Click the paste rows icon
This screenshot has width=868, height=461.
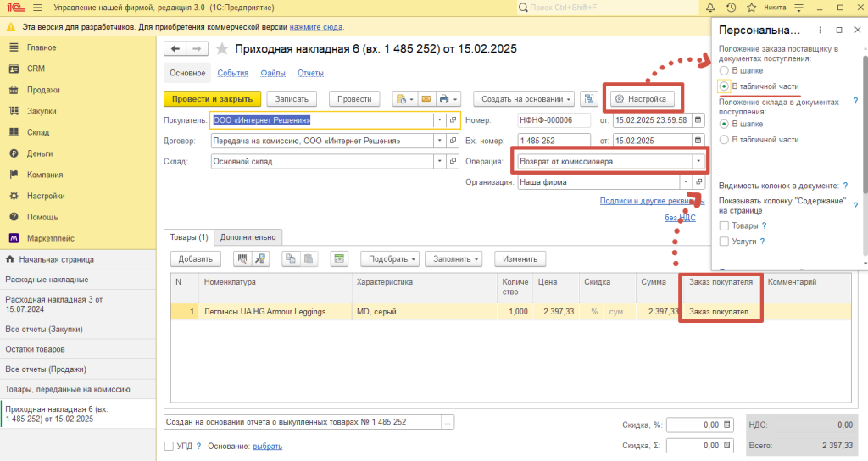coord(309,259)
